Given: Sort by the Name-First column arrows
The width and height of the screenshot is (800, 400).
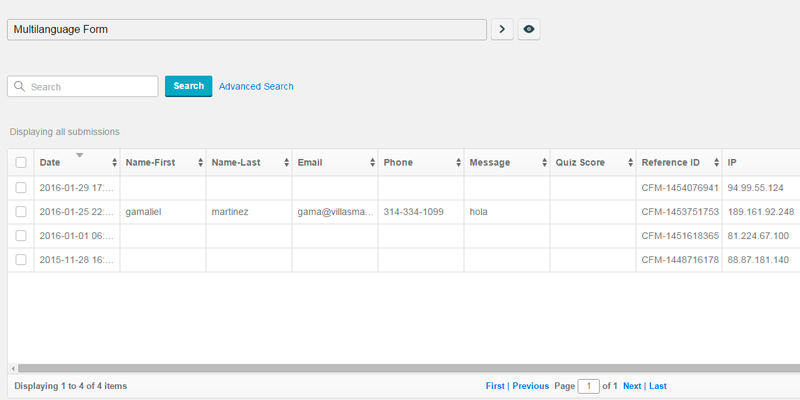Looking at the screenshot, I should pyautogui.click(x=200, y=163).
